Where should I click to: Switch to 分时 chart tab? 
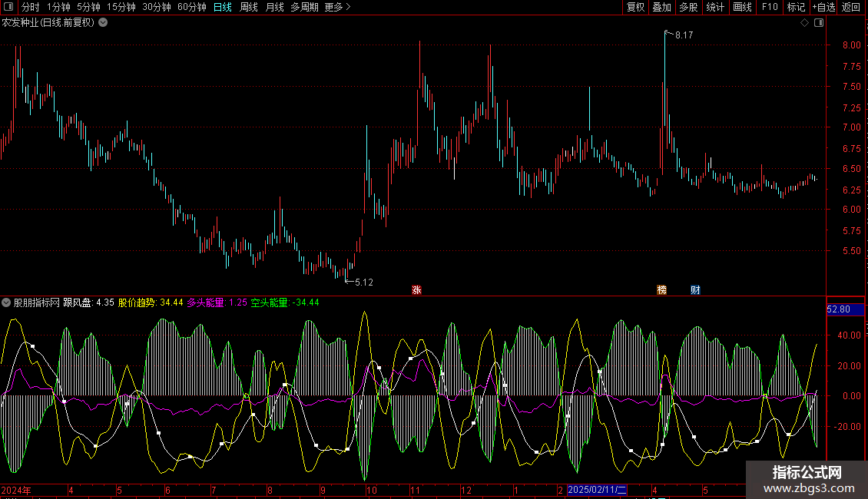pos(31,7)
